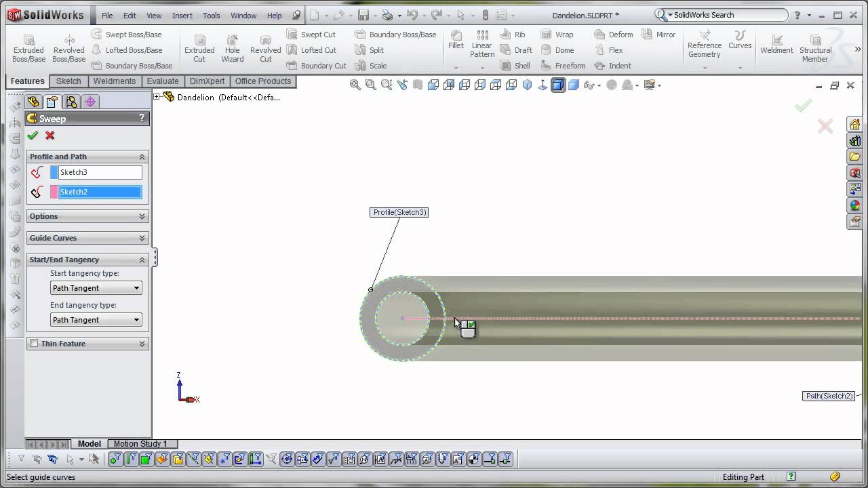Select the Extruded Cut tool

point(199,49)
